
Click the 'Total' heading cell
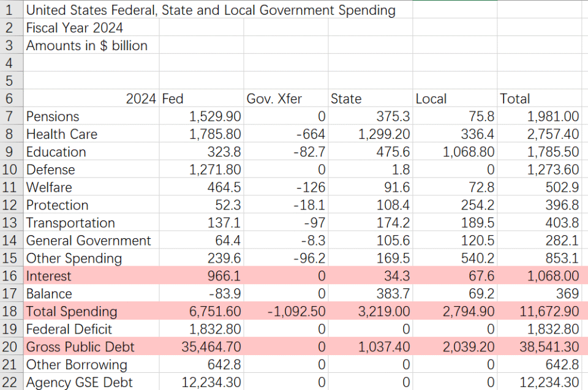coord(540,98)
